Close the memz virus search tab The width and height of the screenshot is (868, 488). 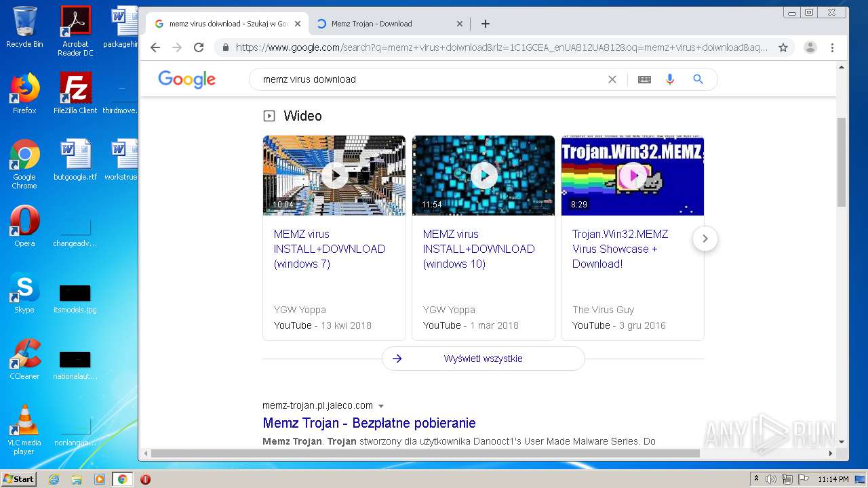(297, 24)
